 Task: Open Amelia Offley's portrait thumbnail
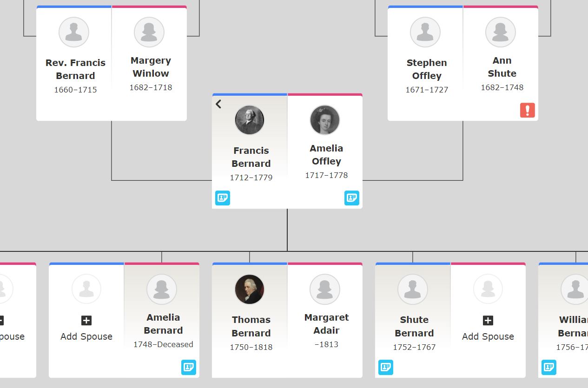coord(325,120)
